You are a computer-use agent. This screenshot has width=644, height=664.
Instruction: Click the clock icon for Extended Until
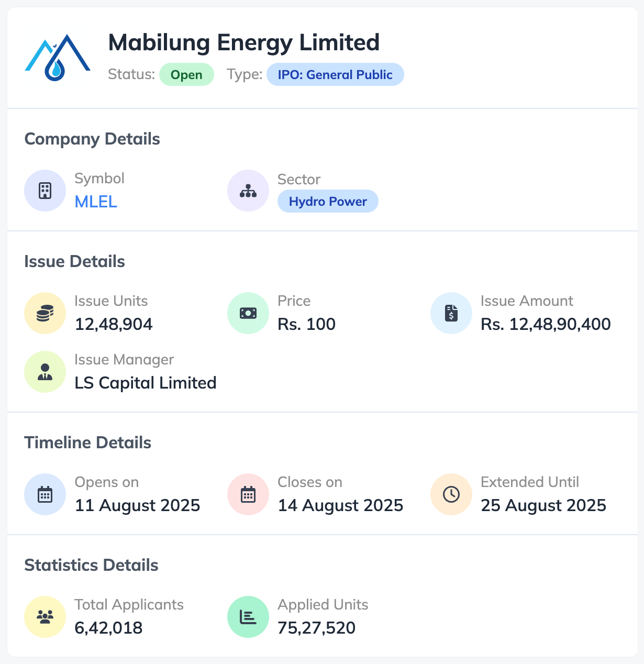(x=451, y=494)
